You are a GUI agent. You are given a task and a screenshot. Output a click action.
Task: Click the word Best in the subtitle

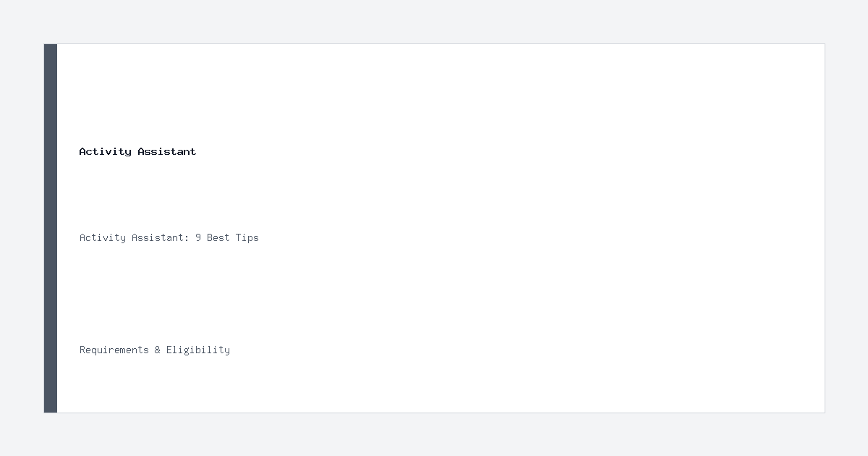coord(218,237)
